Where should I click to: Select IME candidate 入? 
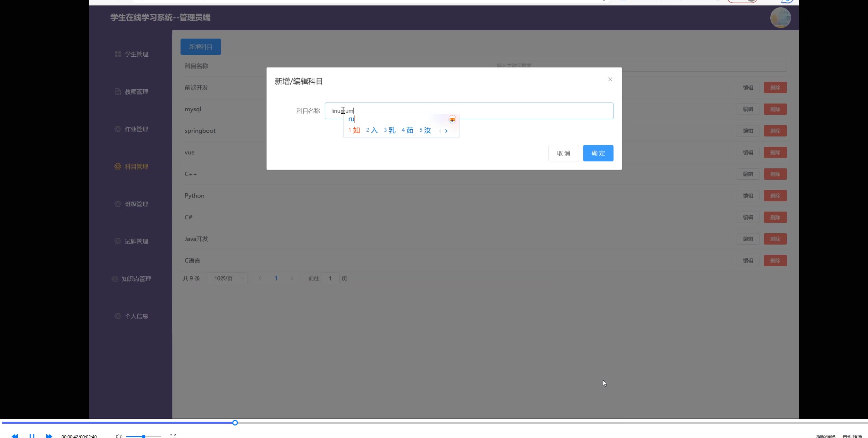click(372, 130)
